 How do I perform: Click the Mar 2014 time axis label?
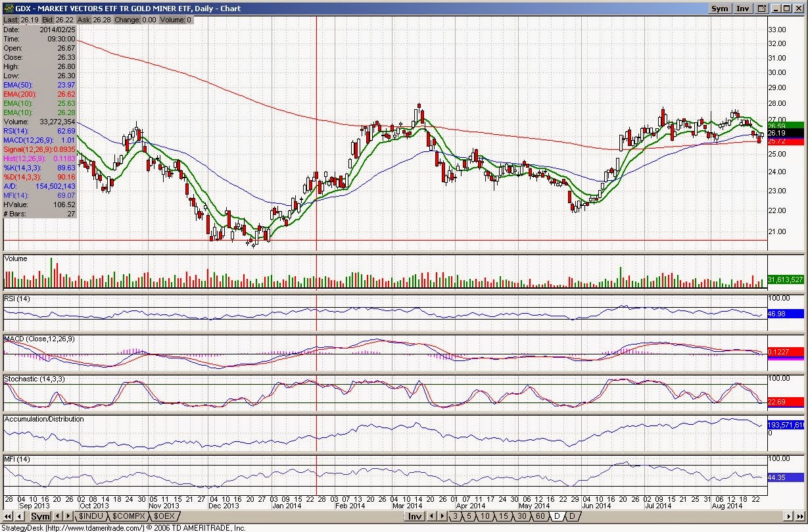pyautogui.click(x=407, y=506)
